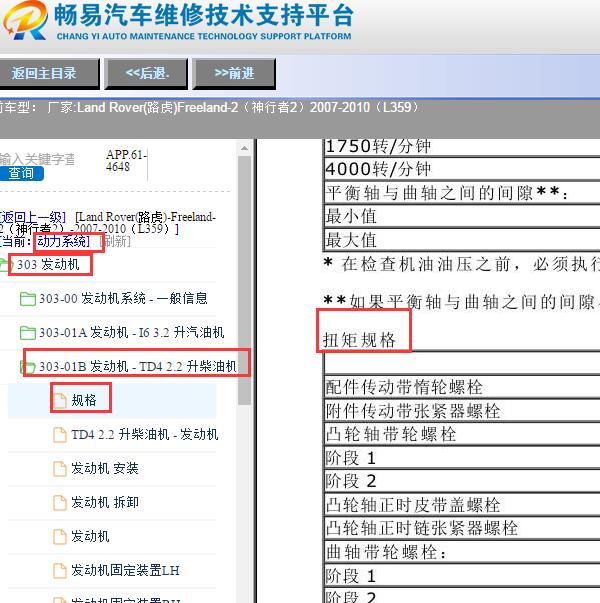600x603 pixels.
Task: Click the 最小值 table cell
Action: click(x=462, y=216)
